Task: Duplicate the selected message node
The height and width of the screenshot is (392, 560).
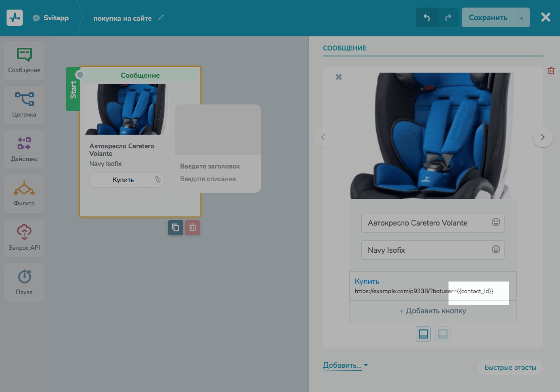Action: click(176, 228)
